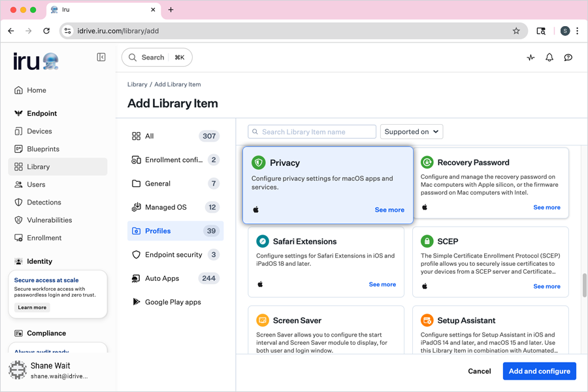Expand the Identity sidebar section
Screen dimensions: 588x392
[x=39, y=261]
